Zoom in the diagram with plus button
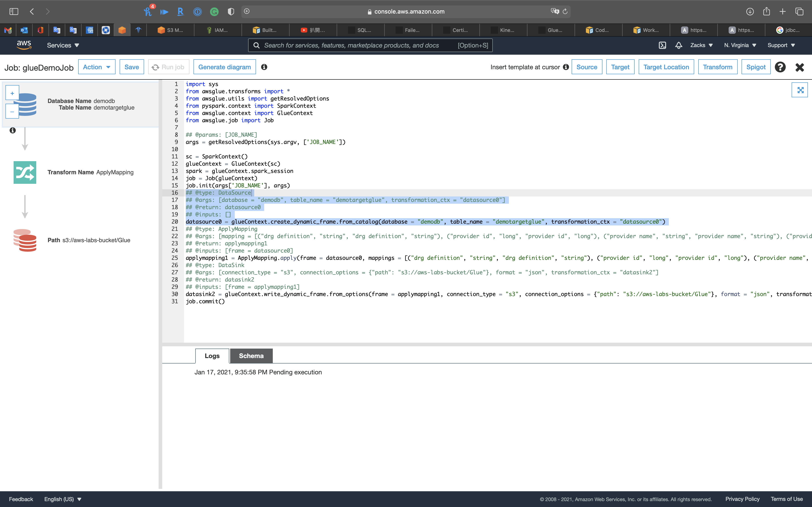812x507 pixels. [x=12, y=93]
